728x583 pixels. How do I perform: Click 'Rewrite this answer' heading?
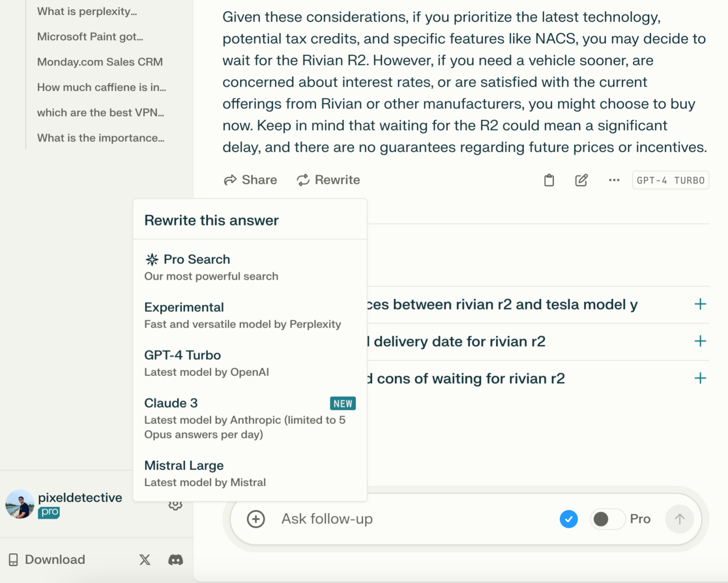pyautogui.click(x=212, y=221)
